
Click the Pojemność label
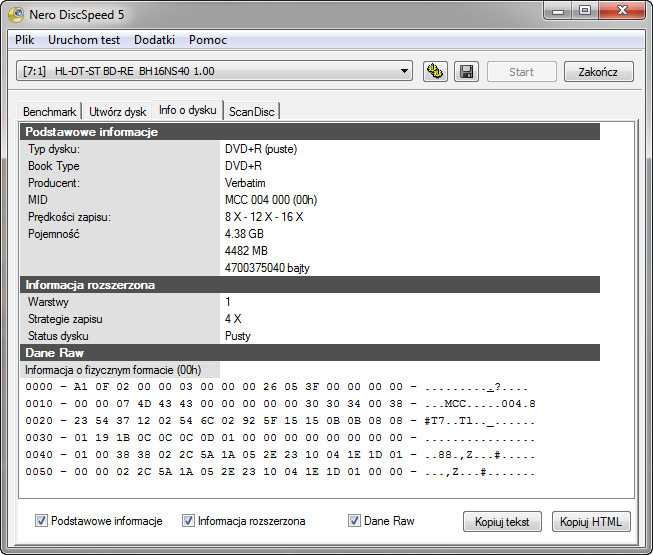54,234
